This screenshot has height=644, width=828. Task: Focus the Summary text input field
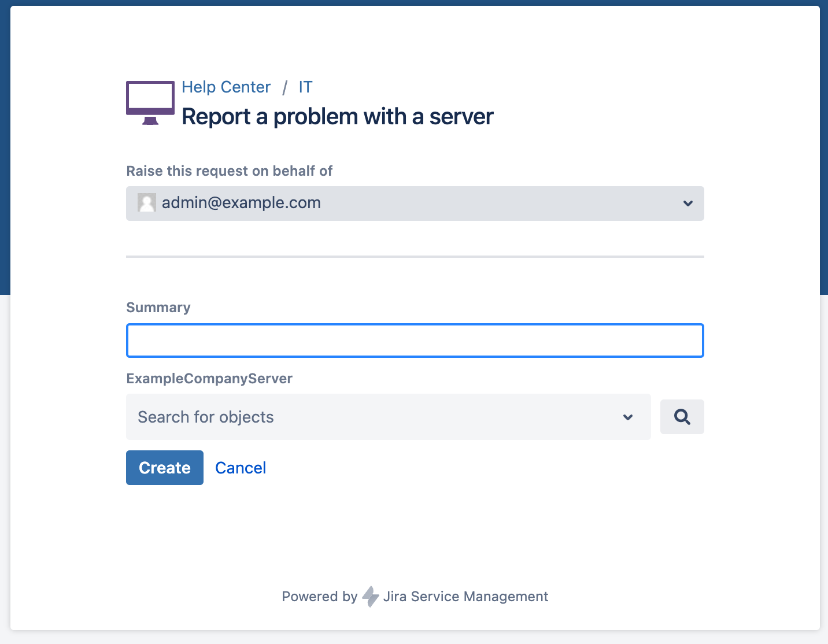click(x=415, y=340)
